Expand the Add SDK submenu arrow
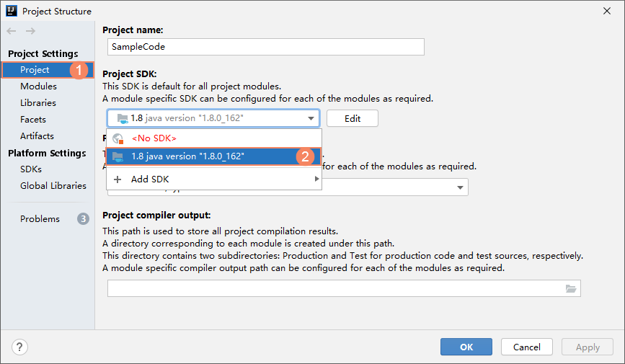The width and height of the screenshot is (625, 364). click(x=316, y=179)
